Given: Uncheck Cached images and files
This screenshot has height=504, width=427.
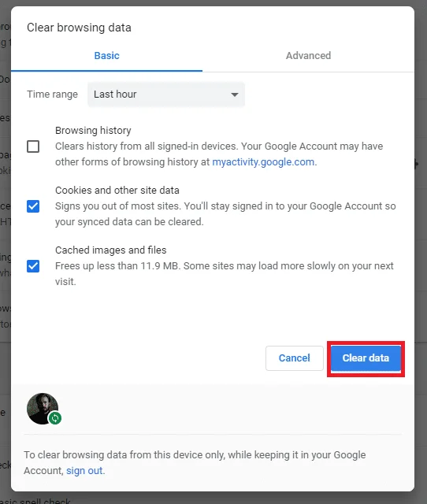Looking at the screenshot, I should (33, 266).
